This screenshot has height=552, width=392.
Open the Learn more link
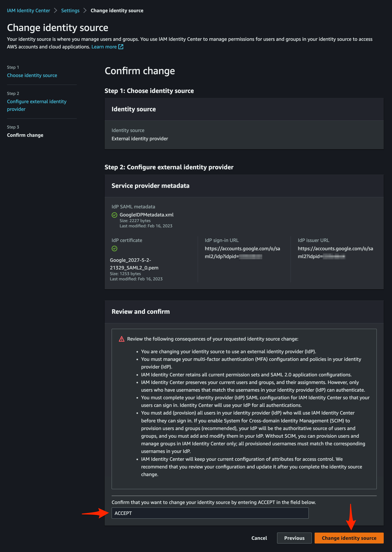(x=104, y=47)
